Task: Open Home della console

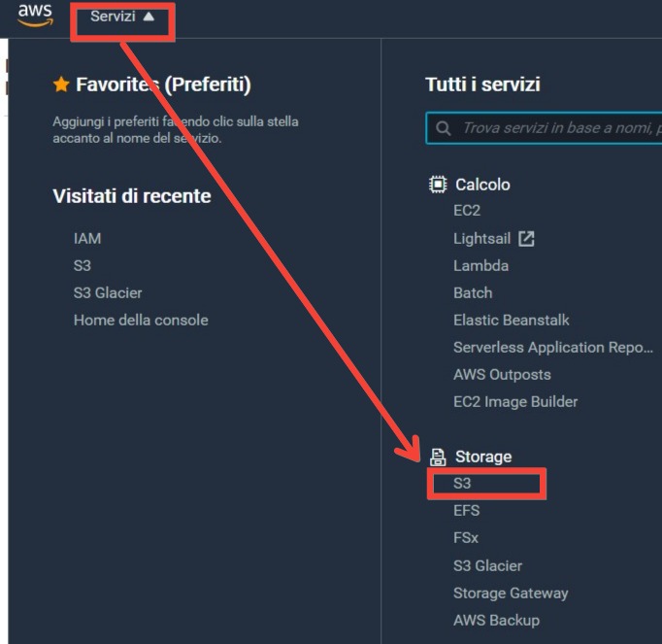Action: pyautogui.click(x=141, y=320)
